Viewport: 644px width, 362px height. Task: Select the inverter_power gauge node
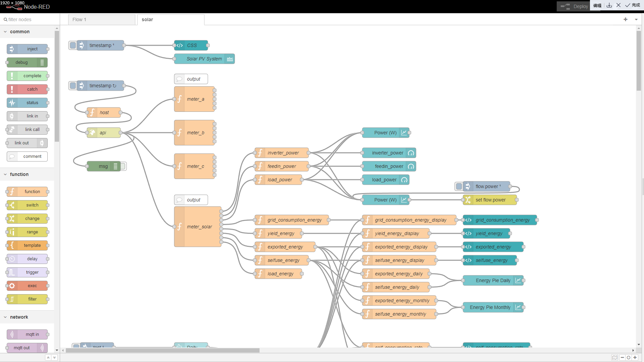pyautogui.click(x=389, y=153)
